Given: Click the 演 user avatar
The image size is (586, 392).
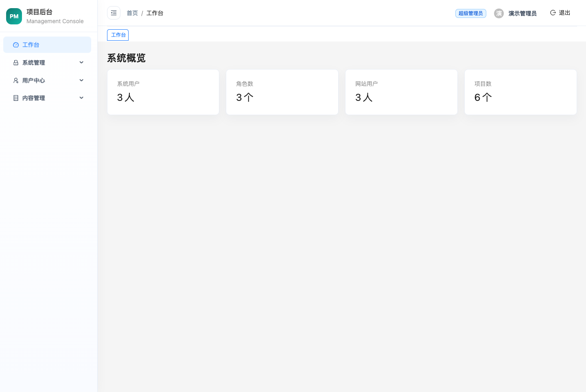Looking at the screenshot, I should tap(499, 13).
